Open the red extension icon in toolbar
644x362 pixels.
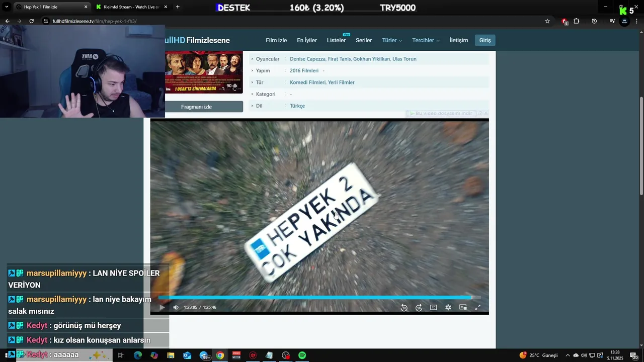coord(565,21)
